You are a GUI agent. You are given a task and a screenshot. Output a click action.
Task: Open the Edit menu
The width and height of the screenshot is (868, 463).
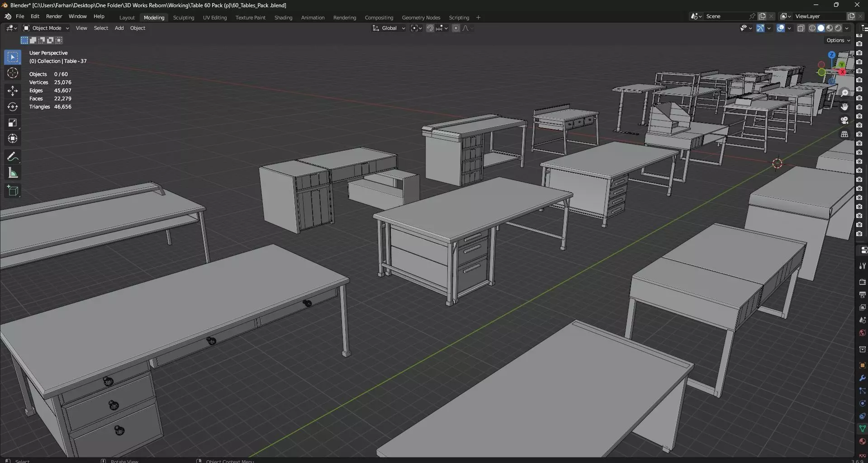click(x=35, y=16)
